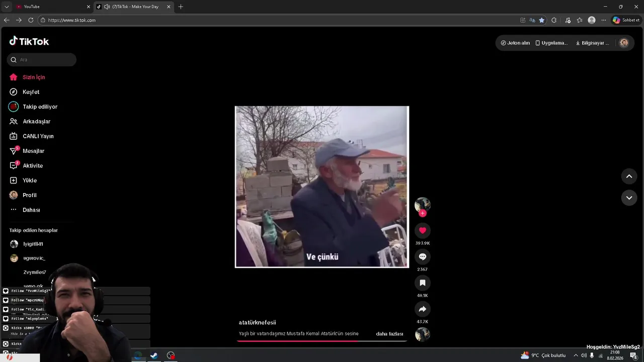Screen dimensions: 644x362
Task: Go forward in browser
Action: [x=19, y=20]
